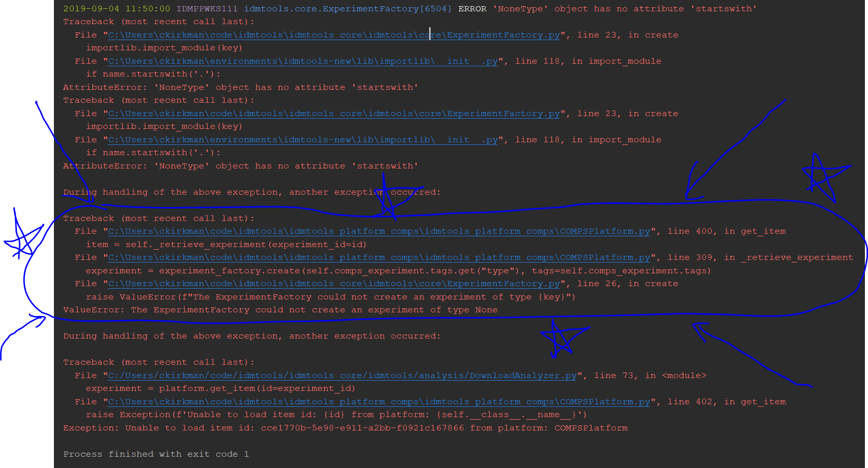This screenshot has width=868, height=468.
Task: Select the first AttributeError startswith line
Action: point(240,87)
